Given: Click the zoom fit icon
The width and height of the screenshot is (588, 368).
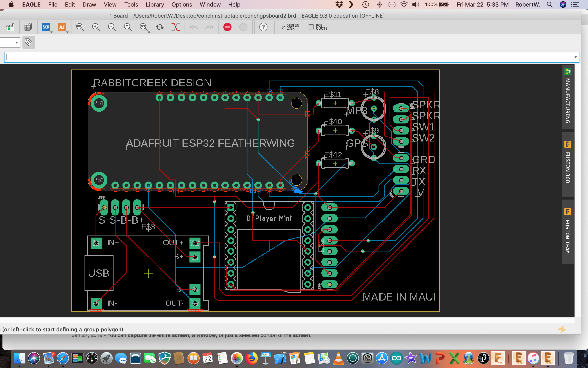Looking at the screenshot, I should 80,27.
